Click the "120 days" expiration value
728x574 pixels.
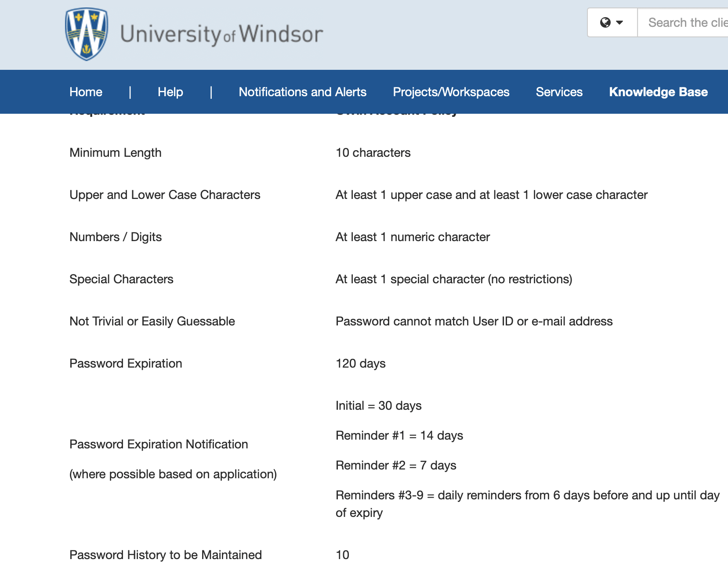tap(360, 363)
